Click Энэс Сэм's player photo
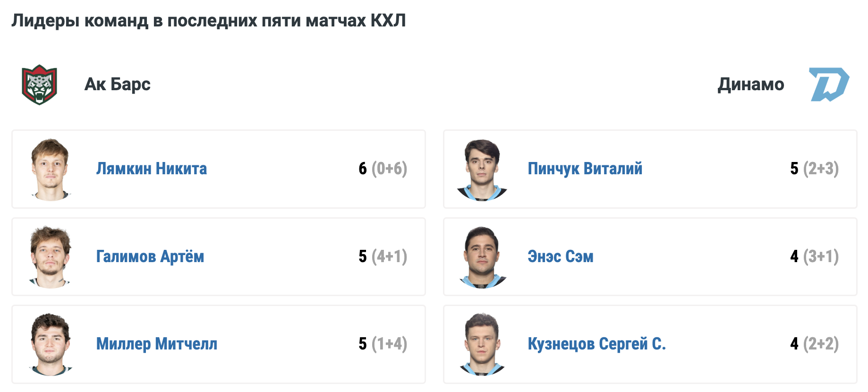The height and width of the screenshot is (392, 868). tap(482, 257)
